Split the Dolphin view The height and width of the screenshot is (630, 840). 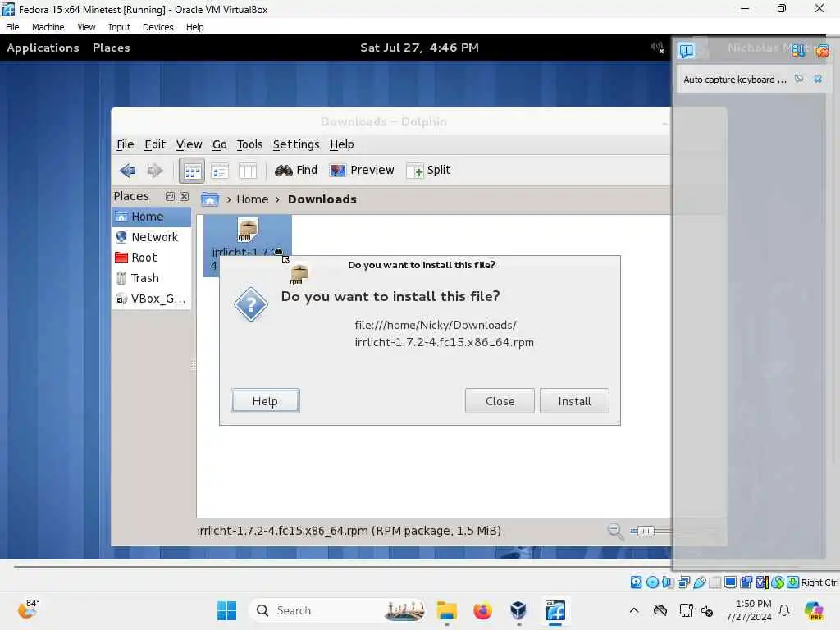click(428, 170)
